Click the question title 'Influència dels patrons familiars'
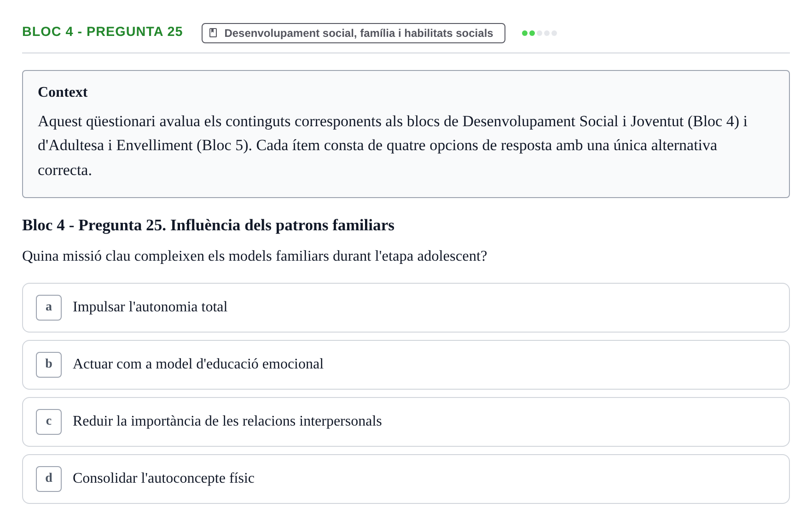Screen dimensions: 812x526 point(282,225)
